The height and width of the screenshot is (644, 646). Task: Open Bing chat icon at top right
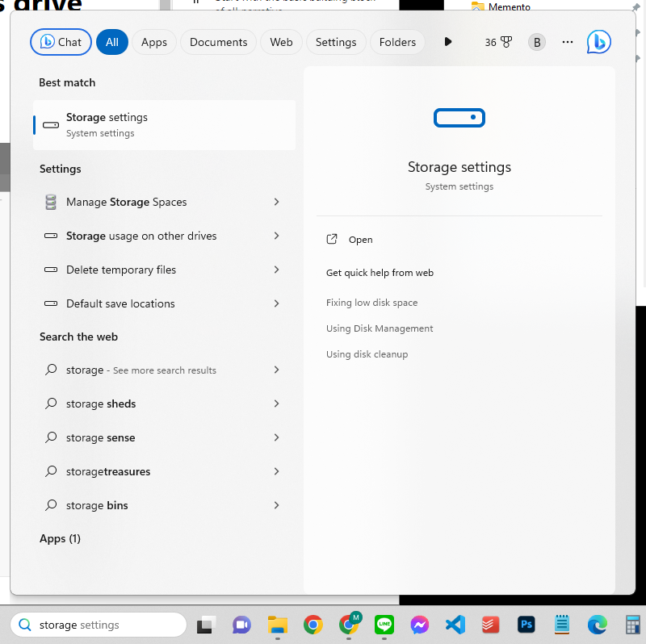pyautogui.click(x=598, y=42)
